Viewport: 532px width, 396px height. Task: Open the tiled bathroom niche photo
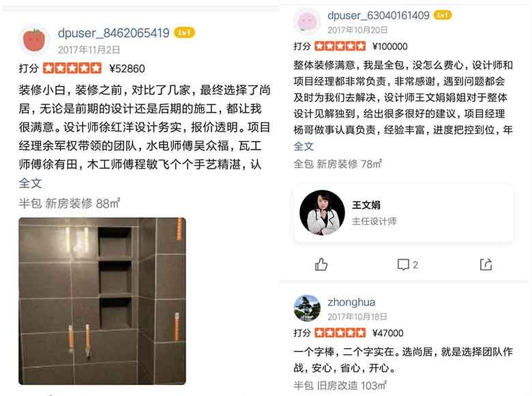point(102,301)
